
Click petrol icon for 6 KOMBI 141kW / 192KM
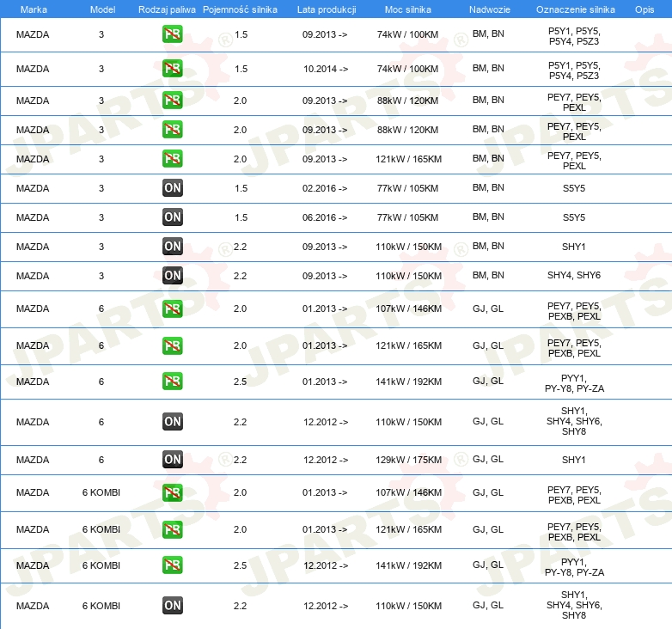coord(172,565)
